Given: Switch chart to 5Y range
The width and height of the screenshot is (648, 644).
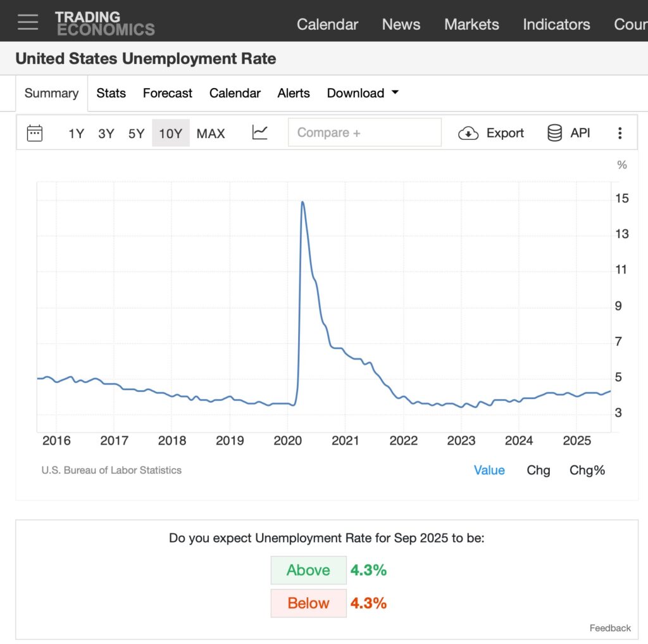Looking at the screenshot, I should [136, 134].
